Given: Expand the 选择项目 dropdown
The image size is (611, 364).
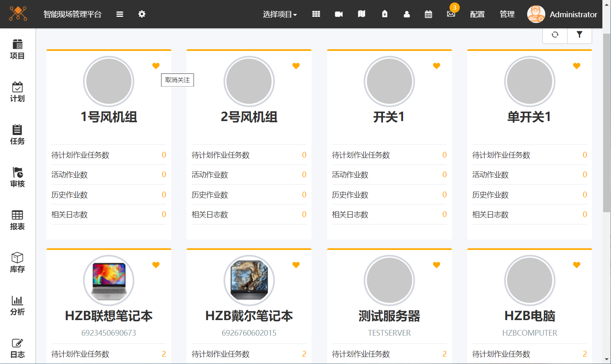Looking at the screenshot, I should point(280,14).
